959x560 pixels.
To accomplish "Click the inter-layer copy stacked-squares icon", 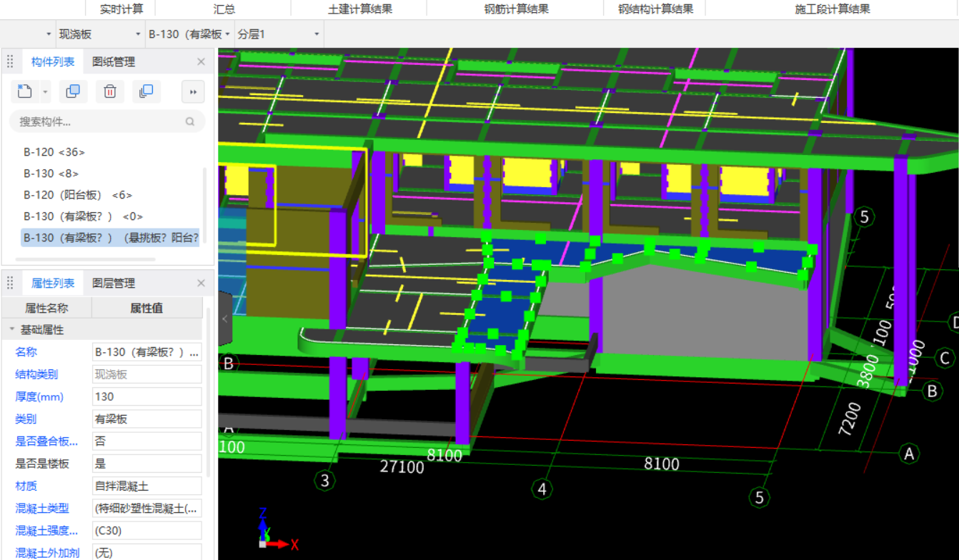I will coord(146,91).
